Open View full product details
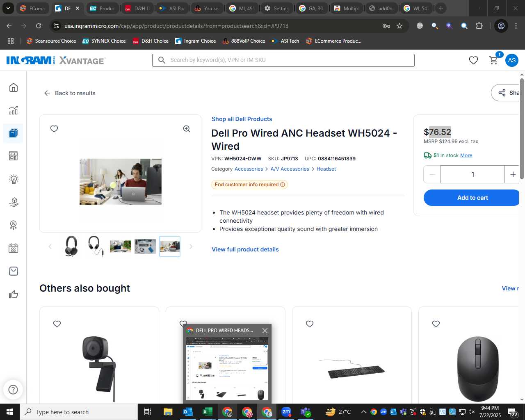The height and width of the screenshot is (420, 525). click(x=245, y=249)
